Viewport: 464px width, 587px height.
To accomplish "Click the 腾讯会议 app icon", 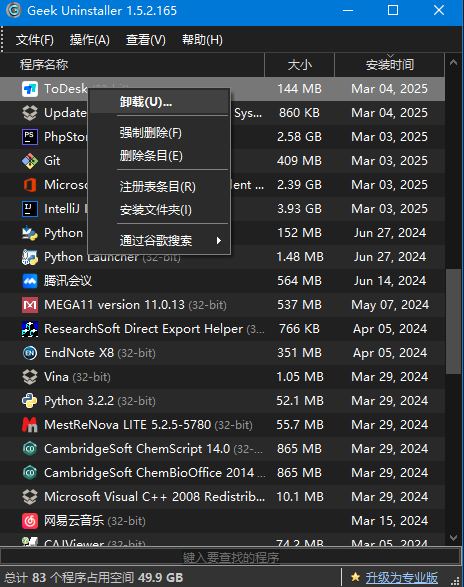I will pyautogui.click(x=30, y=281).
